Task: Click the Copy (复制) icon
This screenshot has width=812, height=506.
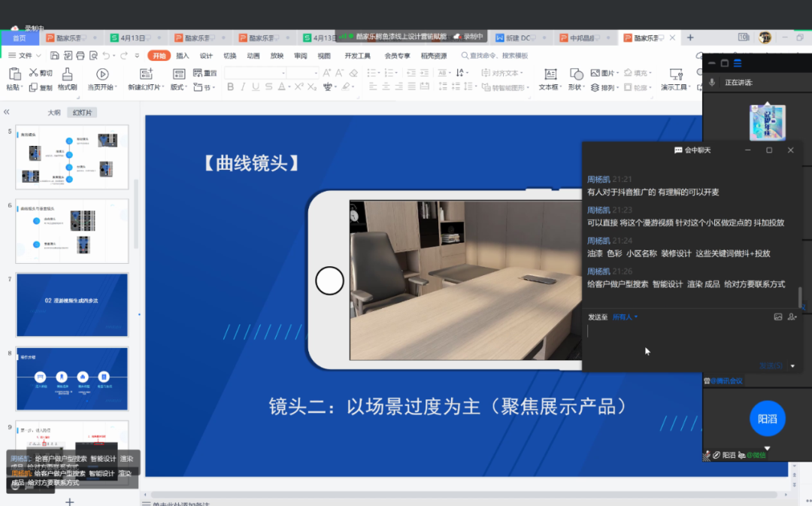Action: (x=33, y=87)
